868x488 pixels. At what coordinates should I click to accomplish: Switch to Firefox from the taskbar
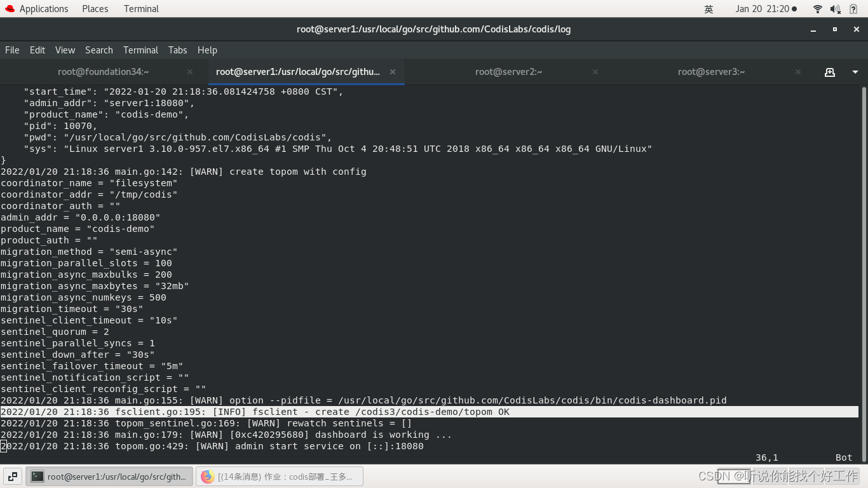tap(280, 476)
